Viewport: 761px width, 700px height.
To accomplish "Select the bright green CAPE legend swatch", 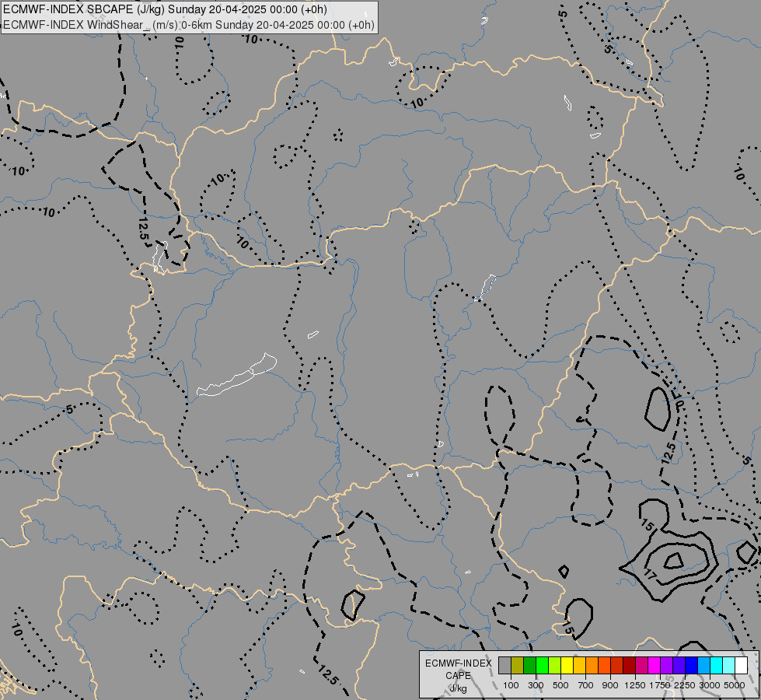I will coord(542,666).
